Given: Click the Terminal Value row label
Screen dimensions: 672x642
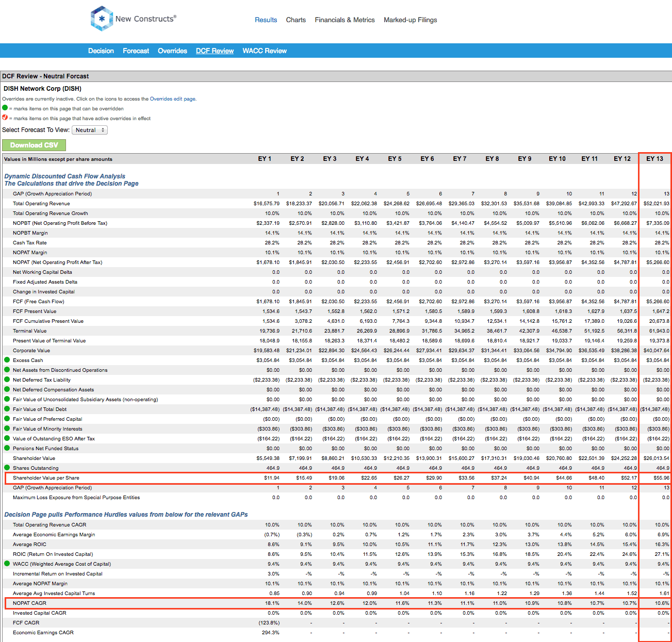Looking at the screenshot, I should click(30, 331).
